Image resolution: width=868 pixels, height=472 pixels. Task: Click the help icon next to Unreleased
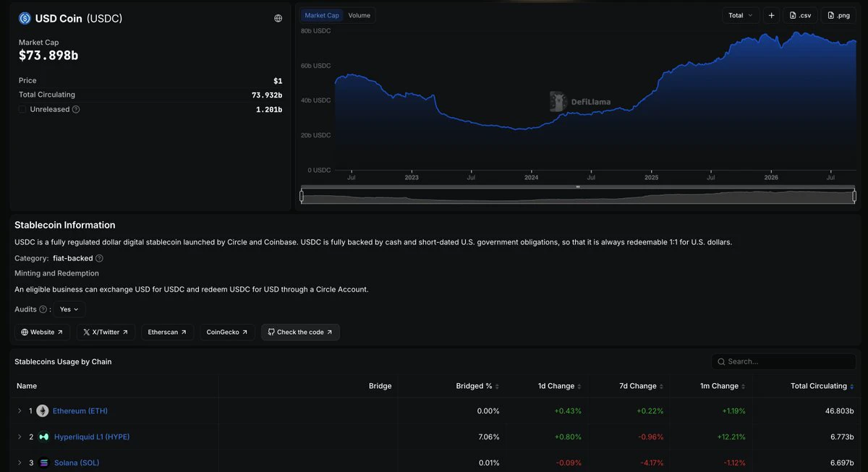click(76, 110)
